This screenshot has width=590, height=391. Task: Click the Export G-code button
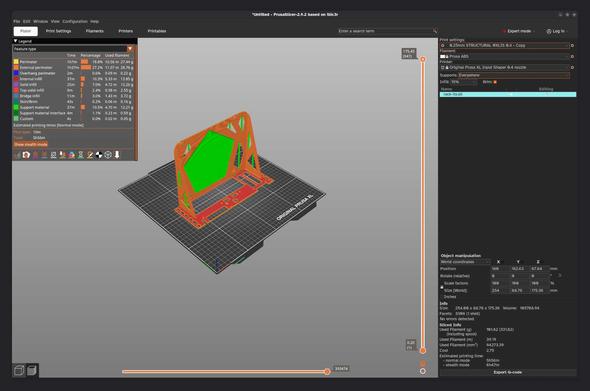click(508, 372)
